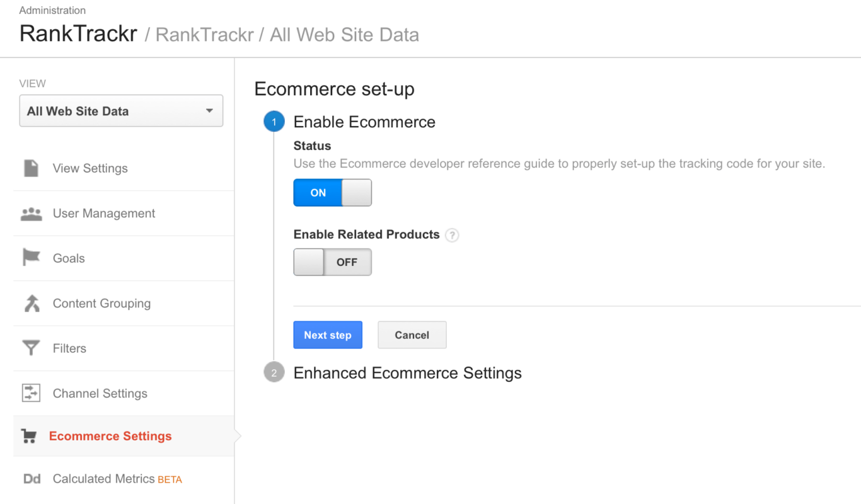Go to Goals in the sidebar
Screen dimensions: 861x504
click(x=124, y=258)
